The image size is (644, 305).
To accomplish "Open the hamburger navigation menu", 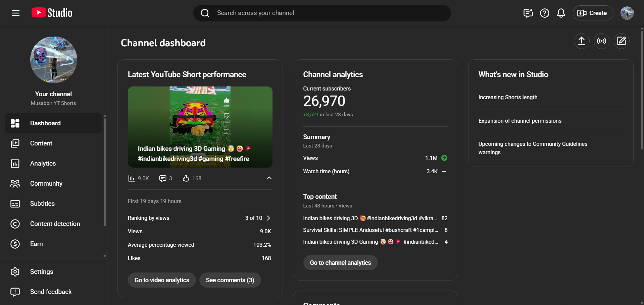I will point(16,13).
